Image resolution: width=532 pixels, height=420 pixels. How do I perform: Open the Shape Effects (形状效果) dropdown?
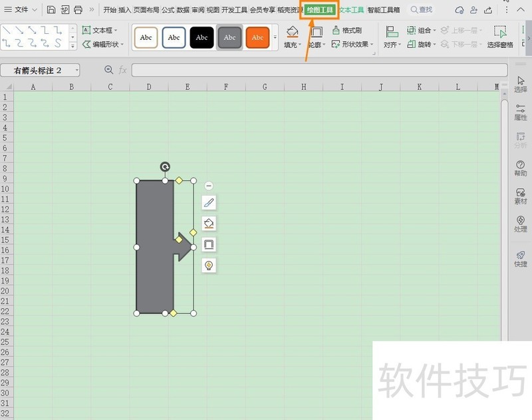pos(352,45)
